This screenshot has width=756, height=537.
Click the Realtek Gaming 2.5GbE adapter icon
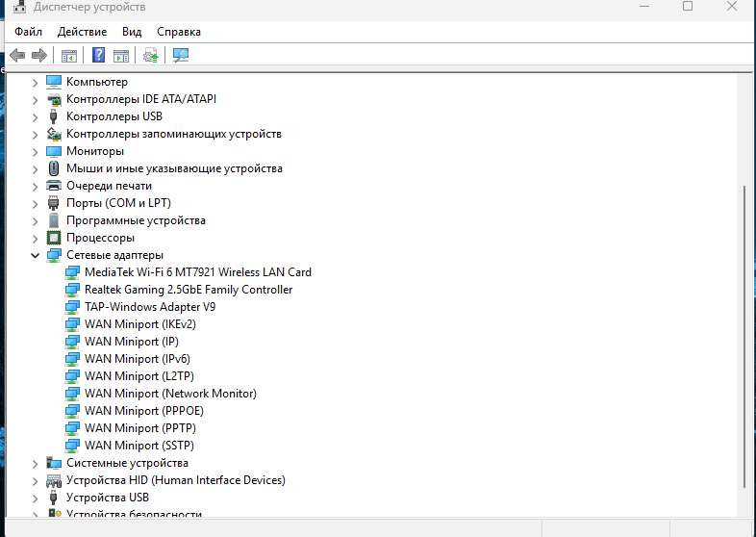(72, 290)
